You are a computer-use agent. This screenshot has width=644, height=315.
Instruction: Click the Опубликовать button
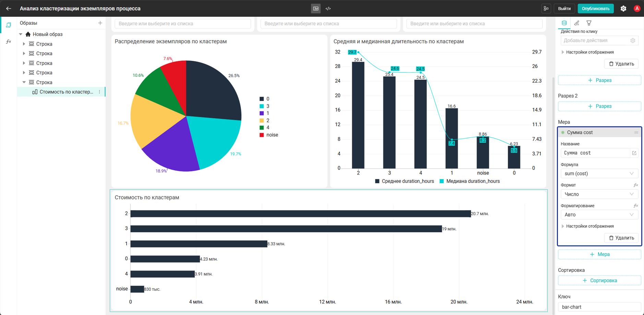pyautogui.click(x=596, y=9)
